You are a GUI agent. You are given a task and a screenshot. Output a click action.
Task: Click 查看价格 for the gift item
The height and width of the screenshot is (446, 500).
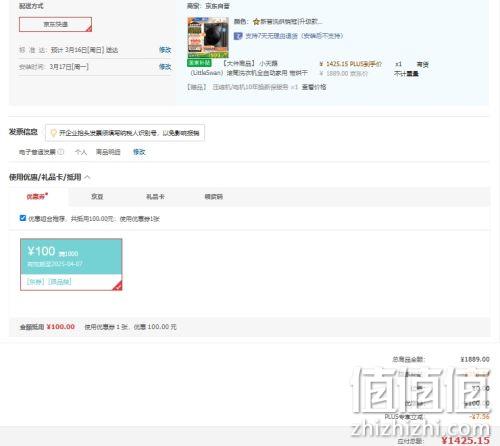pos(314,87)
